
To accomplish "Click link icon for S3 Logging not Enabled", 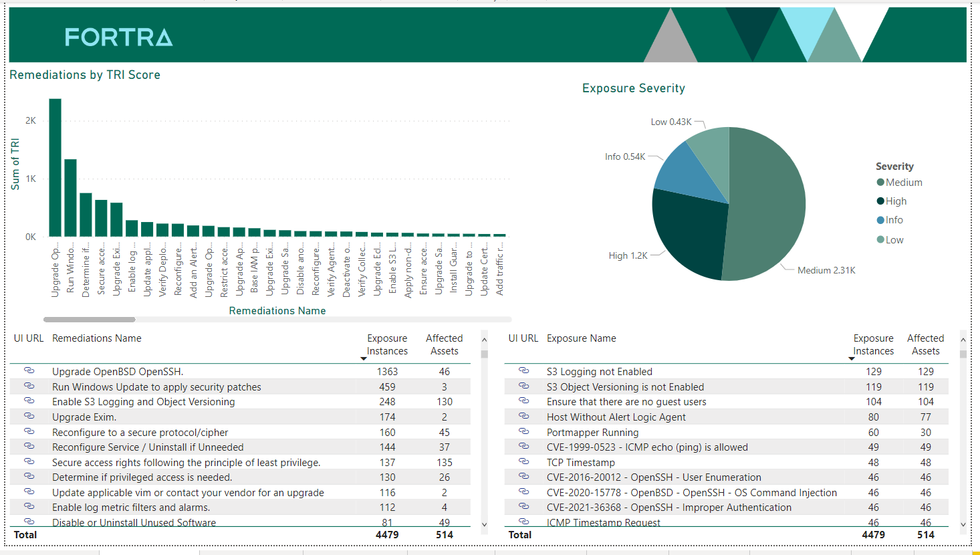I will (x=523, y=370).
